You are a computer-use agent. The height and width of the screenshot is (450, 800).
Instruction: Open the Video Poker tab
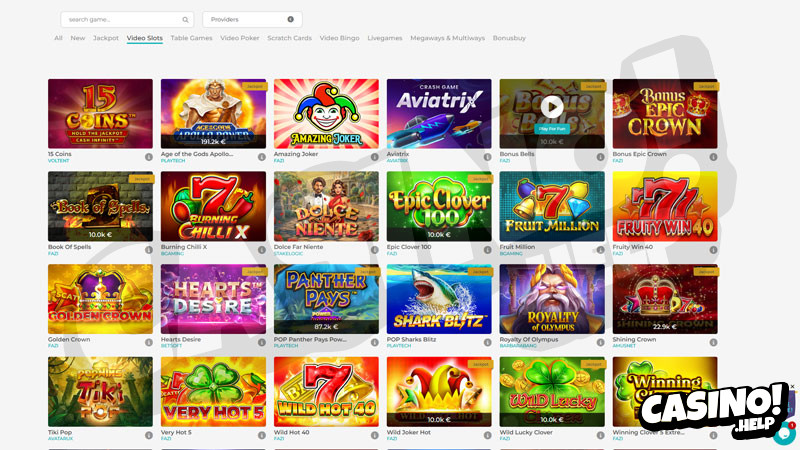[240, 38]
